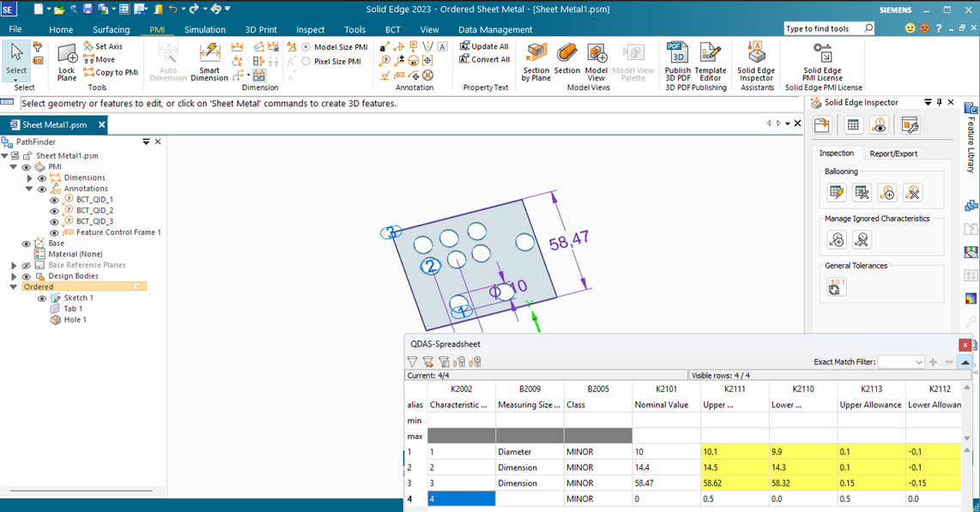Select Tab 1 feature
Image resolution: width=980 pixels, height=512 pixels.
72,309
